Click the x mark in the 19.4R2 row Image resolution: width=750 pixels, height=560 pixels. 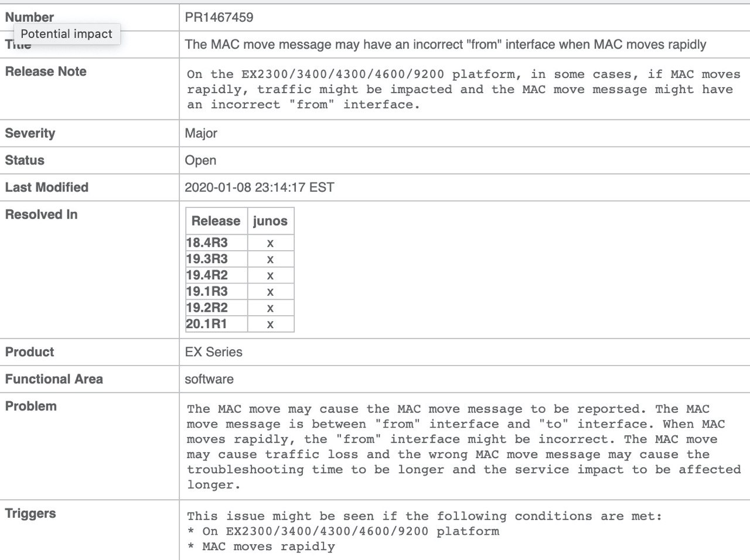click(x=270, y=276)
